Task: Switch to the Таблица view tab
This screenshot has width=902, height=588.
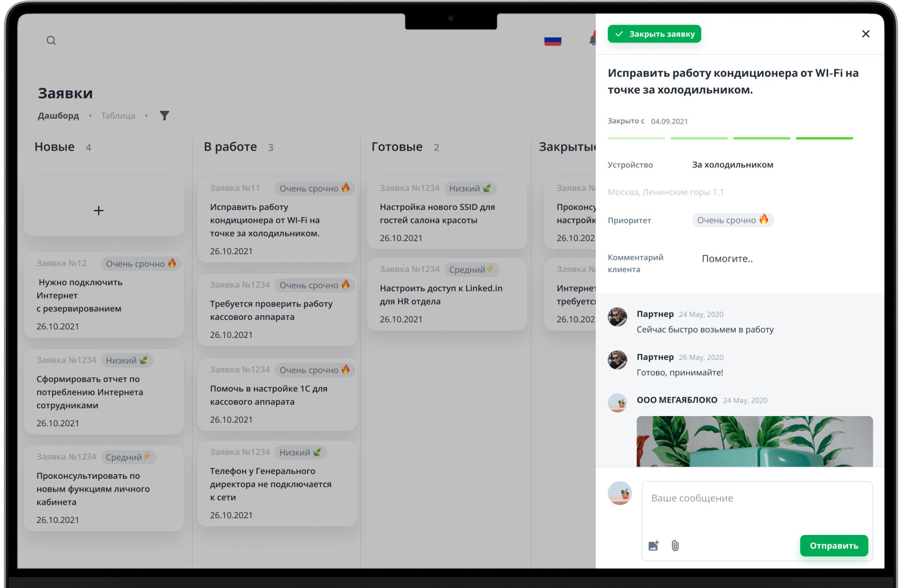Action: (x=118, y=116)
